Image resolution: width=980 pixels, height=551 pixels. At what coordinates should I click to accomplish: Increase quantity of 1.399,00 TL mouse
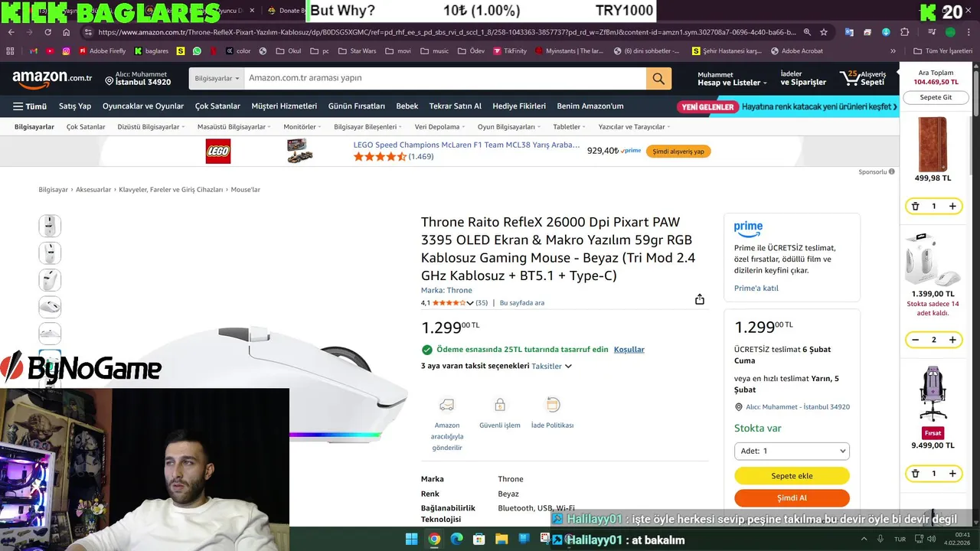coord(952,340)
